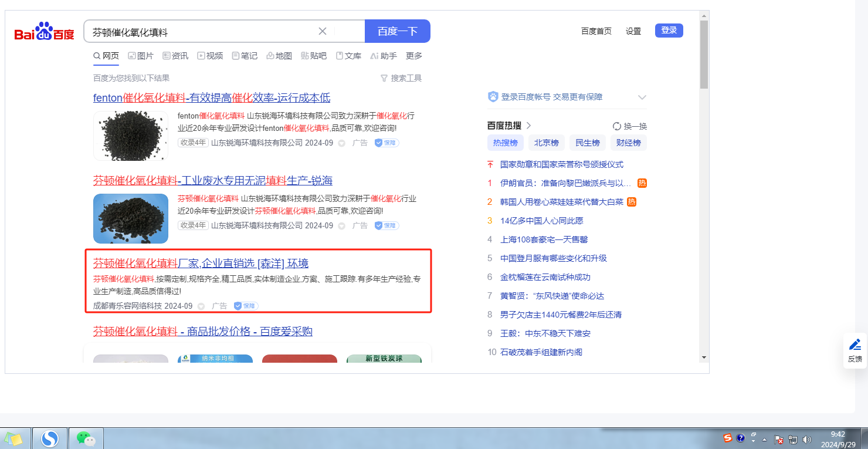Show hidden tray icons arrow
This screenshot has height=449, width=868.
tap(764, 439)
